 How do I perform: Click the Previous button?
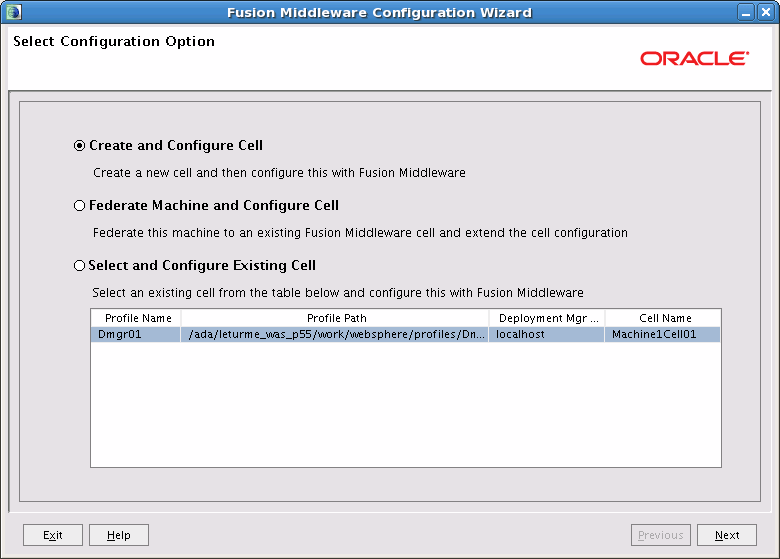coord(661,535)
